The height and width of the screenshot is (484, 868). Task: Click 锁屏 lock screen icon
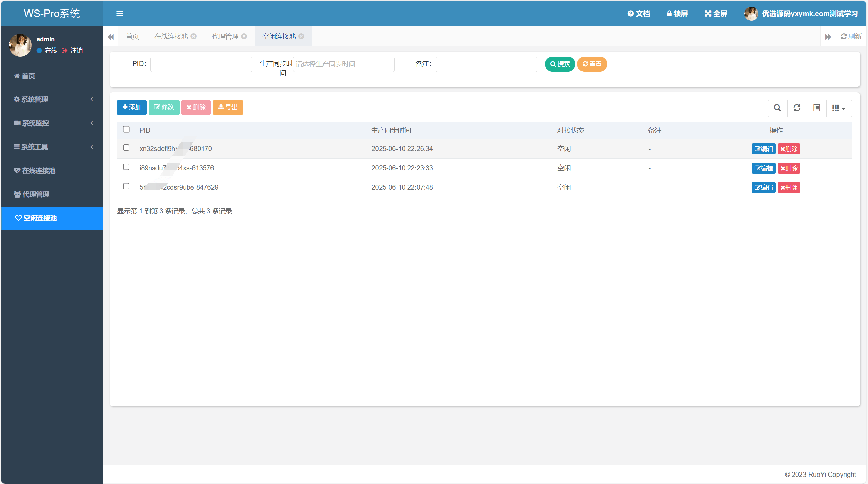669,14
